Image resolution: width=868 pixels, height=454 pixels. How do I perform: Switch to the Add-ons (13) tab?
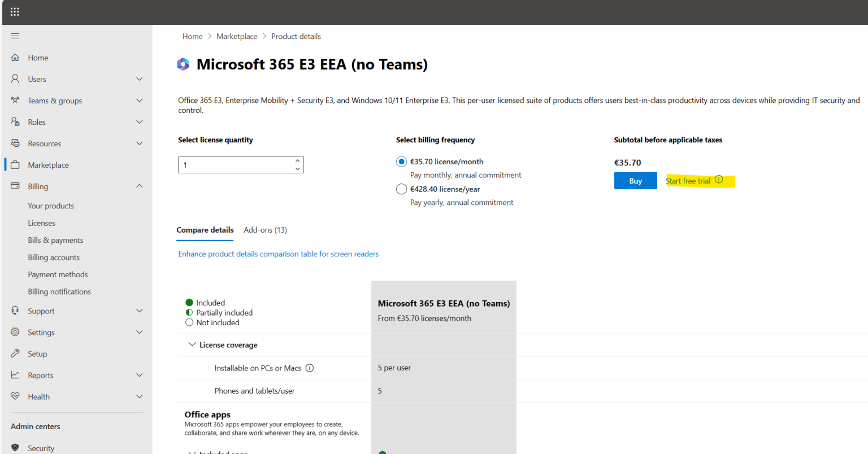pyautogui.click(x=265, y=230)
